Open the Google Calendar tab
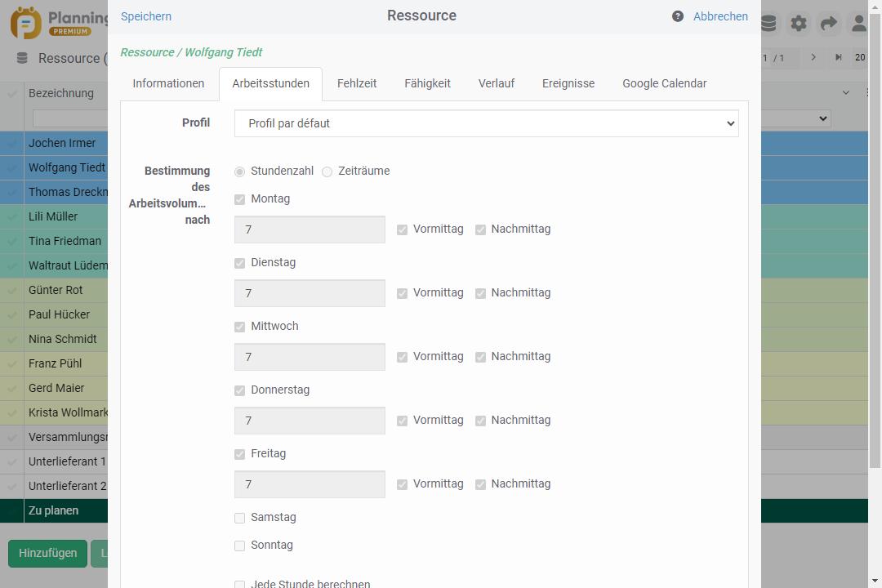The width and height of the screenshot is (882, 588). point(664,83)
